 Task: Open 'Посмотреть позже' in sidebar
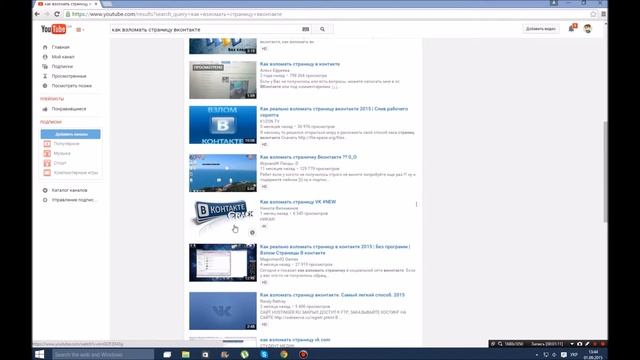[x=71, y=86]
